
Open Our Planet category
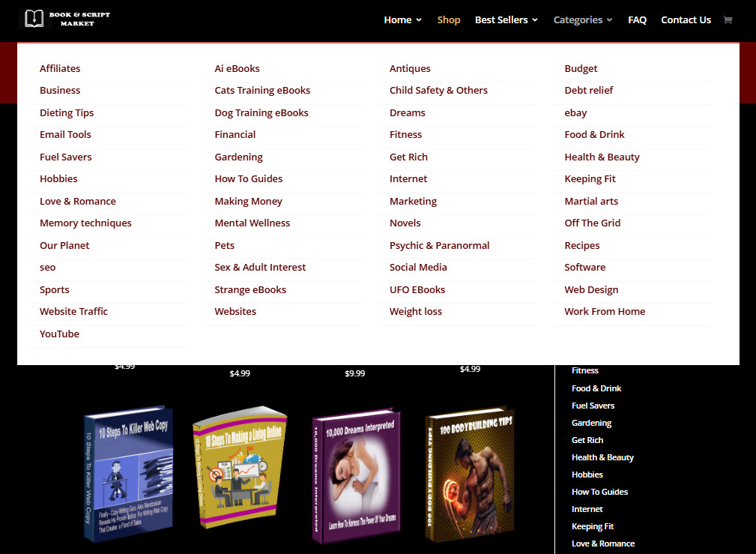[64, 245]
